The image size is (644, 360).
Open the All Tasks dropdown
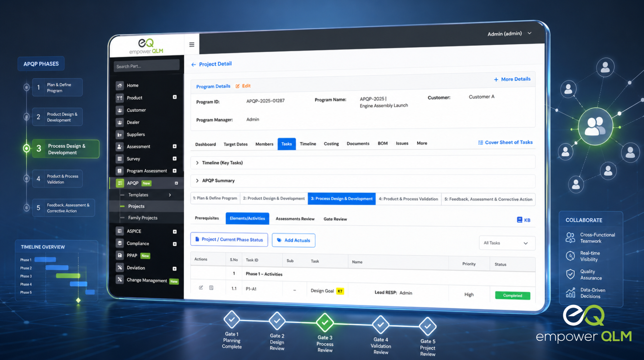click(x=507, y=243)
